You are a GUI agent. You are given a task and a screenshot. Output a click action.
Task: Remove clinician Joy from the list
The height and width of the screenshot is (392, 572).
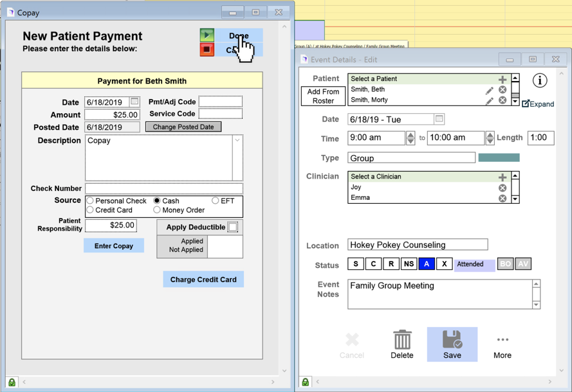(503, 188)
